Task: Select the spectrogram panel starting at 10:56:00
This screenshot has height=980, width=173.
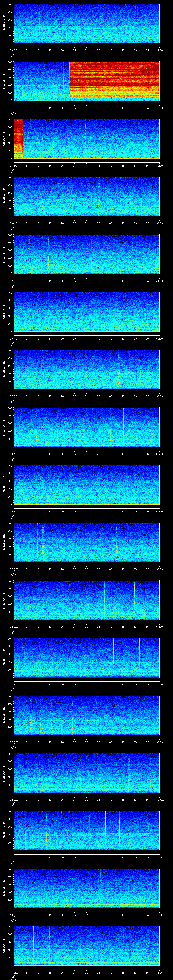Action: click(86, 600)
